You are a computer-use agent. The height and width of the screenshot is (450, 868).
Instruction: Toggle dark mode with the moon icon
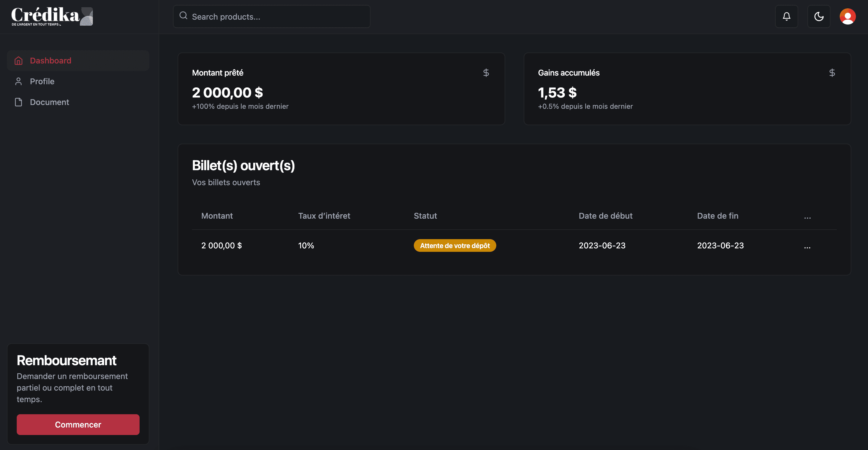819,16
